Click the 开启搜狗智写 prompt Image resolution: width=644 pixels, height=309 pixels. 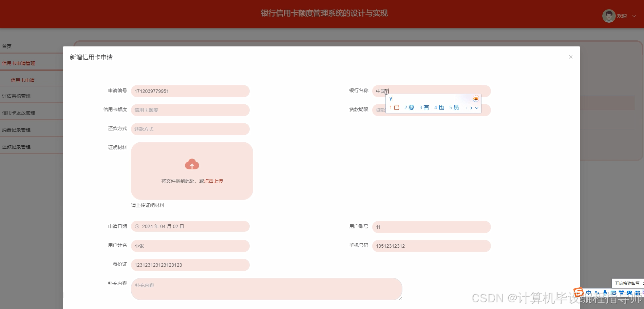(x=627, y=283)
